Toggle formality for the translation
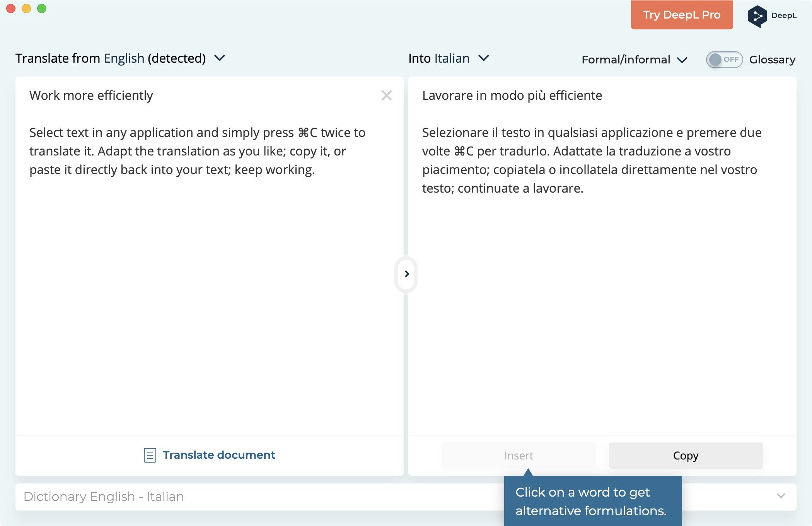This screenshot has width=812, height=526. coord(626,59)
